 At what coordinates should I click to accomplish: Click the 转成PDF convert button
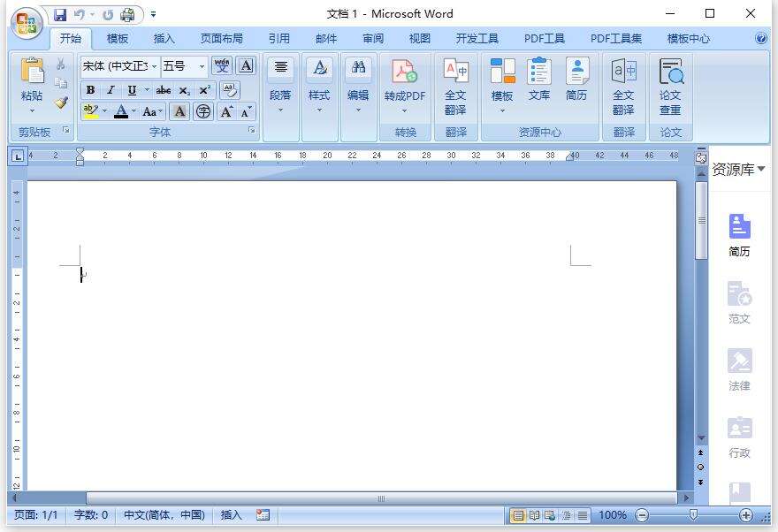point(405,85)
